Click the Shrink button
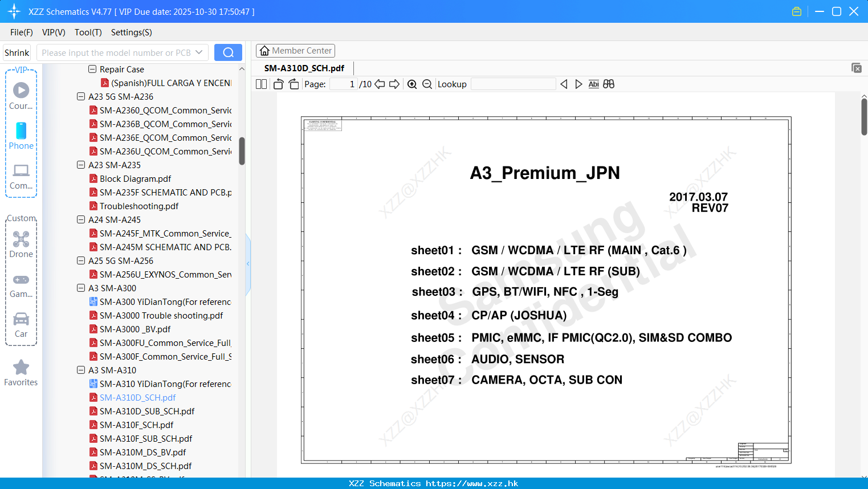Screen dimensions: 868x489 (17, 52)
